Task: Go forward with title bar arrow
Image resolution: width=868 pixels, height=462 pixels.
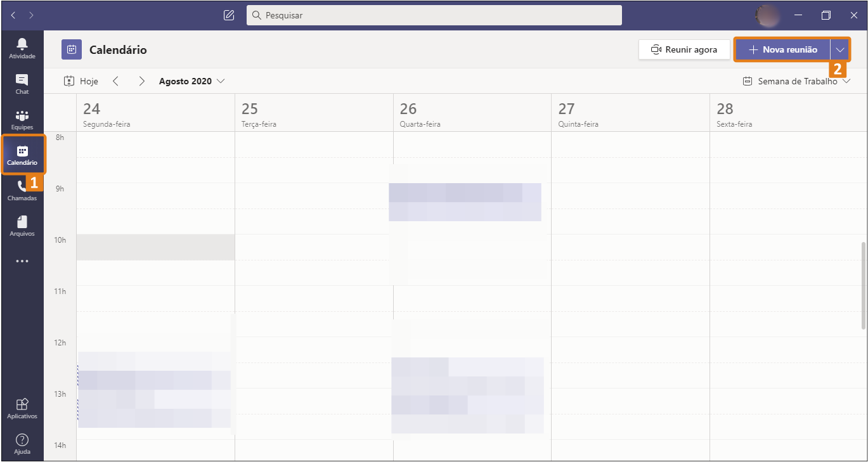Action: pyautogui.click(x=31, y=15)
